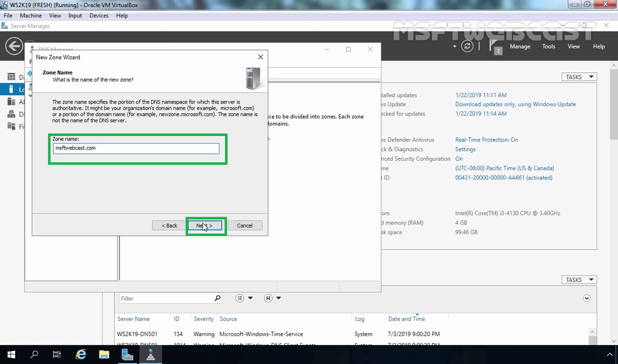Minimize the DNS Manager window
This screenshot has height=364, width=618.
pos(327,49)
